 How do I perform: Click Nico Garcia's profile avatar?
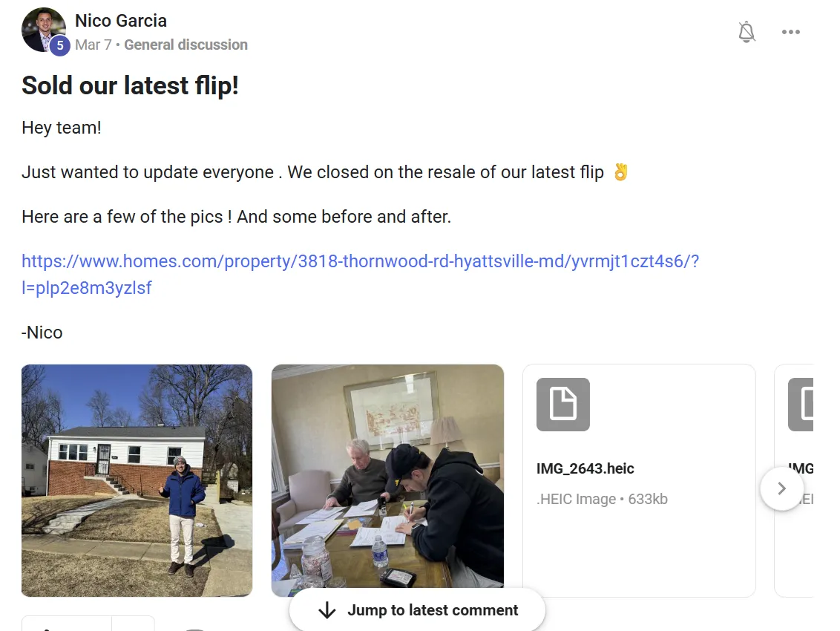click(x=43, y=30)
